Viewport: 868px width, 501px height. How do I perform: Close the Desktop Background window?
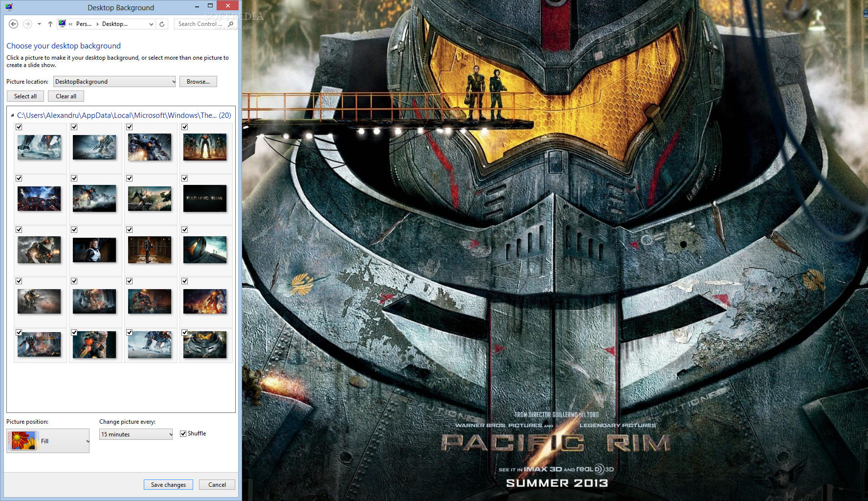[228, 6]
